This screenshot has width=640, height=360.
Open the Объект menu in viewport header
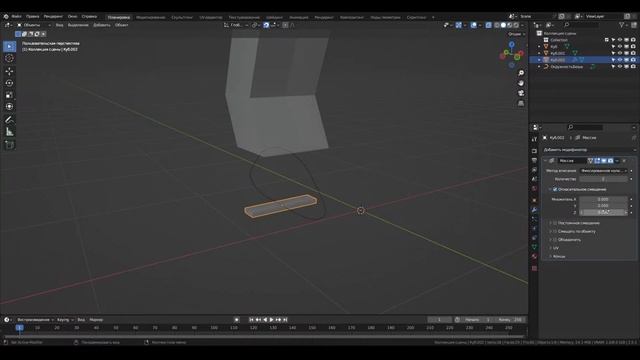pyautogui.click(x=121, y=25)
